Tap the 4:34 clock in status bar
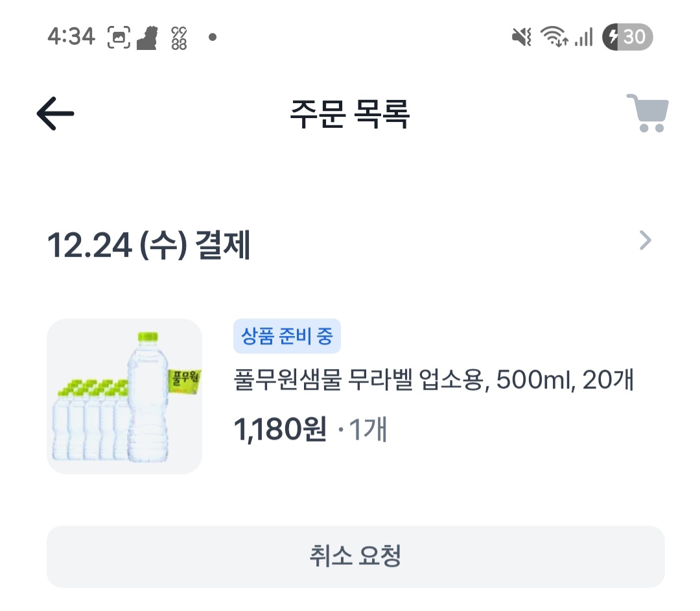 tap(71, 37)
